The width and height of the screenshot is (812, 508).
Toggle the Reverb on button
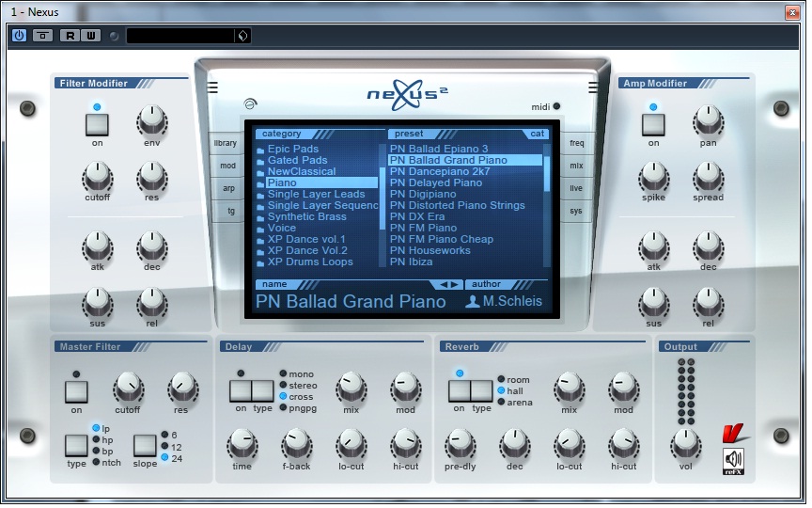[x=459, y=390]
